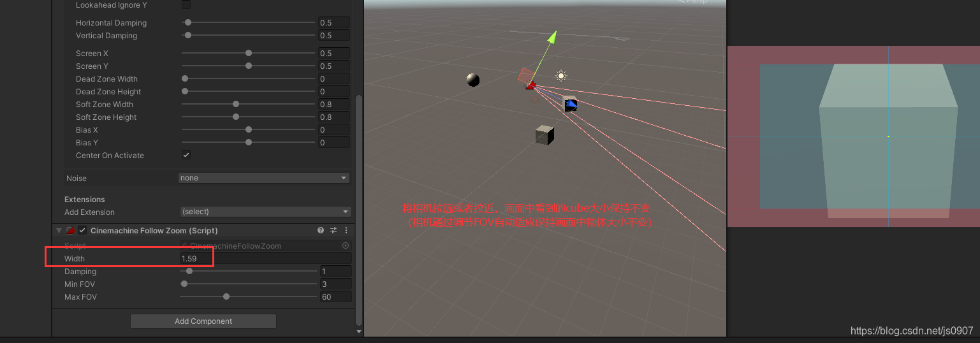Adjust the Horizontal Damping slider
Screen dimensions: 980x343
(x=249, y=22)
